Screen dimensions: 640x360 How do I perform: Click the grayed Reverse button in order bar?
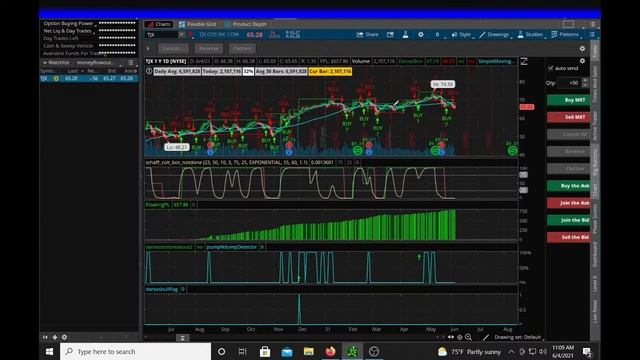click(209, 49)
